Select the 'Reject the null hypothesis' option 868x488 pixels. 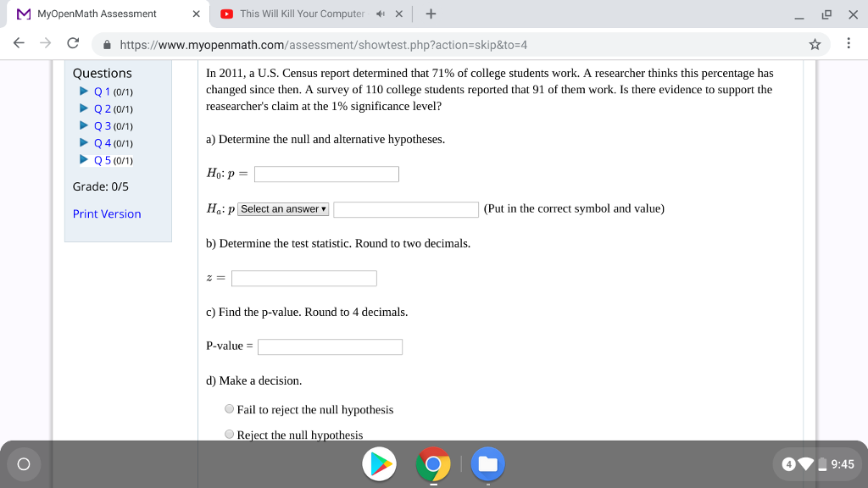tap(229, 434)
